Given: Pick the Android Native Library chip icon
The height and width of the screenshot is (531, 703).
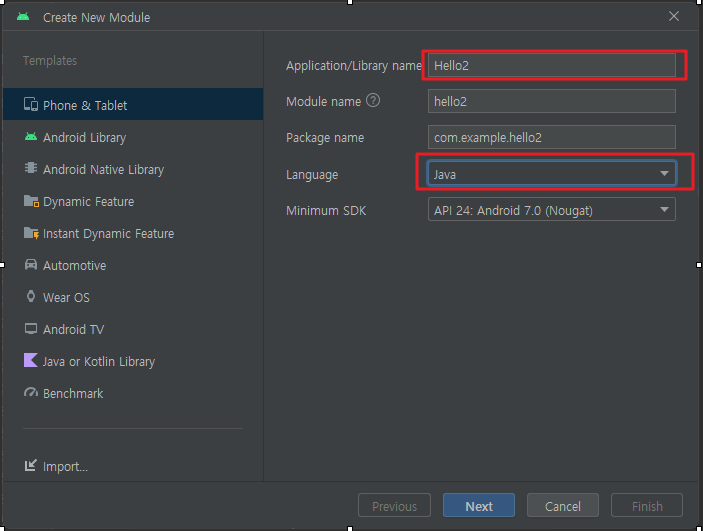Looking at the screenshot, I should (30, 169).
